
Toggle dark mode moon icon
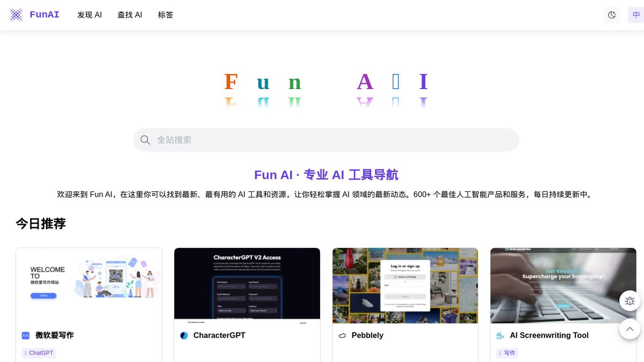pyautogui.click(x=612, y=15)
